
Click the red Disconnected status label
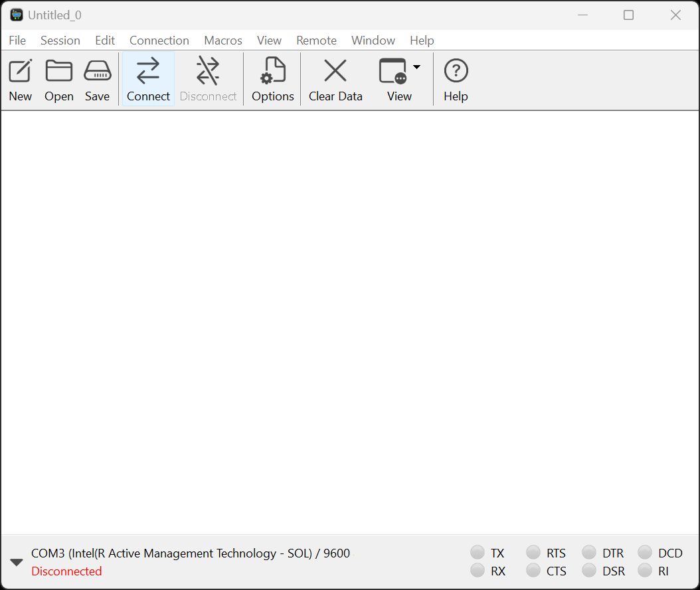click(66, 571)
